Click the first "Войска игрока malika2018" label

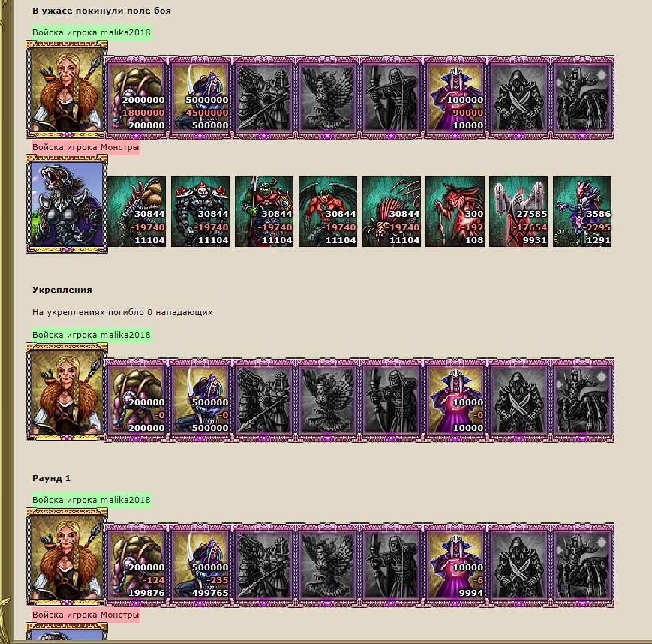92,32
